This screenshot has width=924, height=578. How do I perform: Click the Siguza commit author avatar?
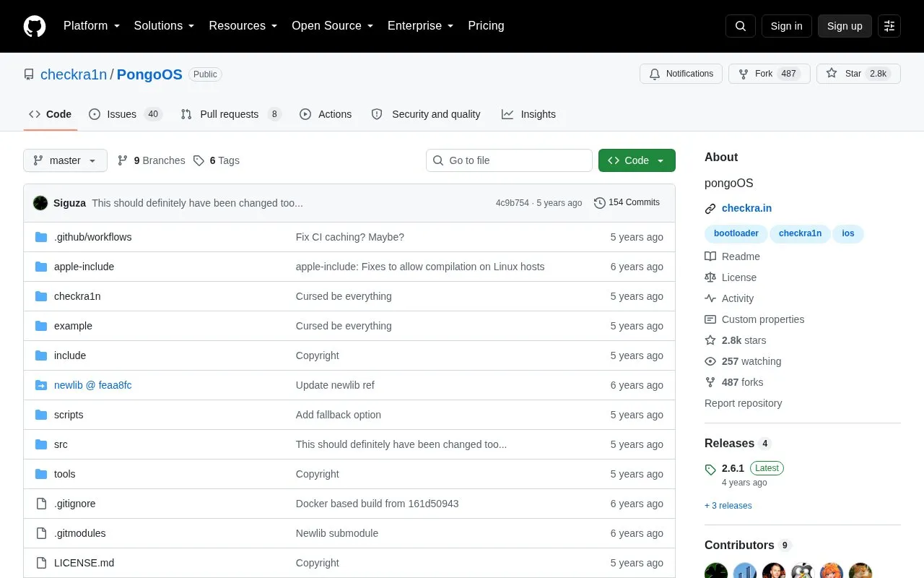[x=40, y=203]
